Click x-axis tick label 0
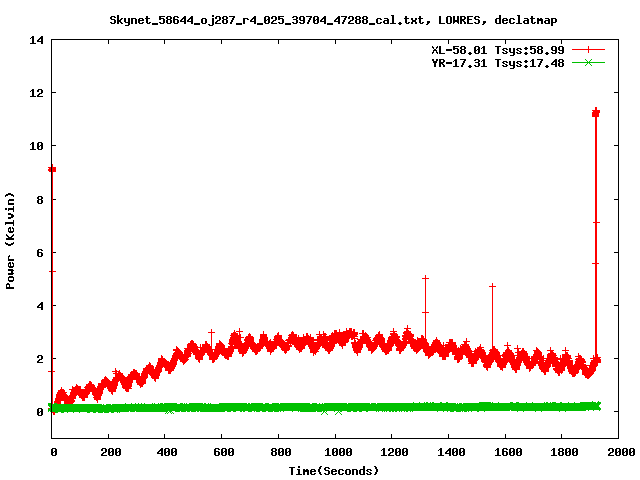Image resolution: width=640 pixels, height=480 pixels. pos(53,452)
